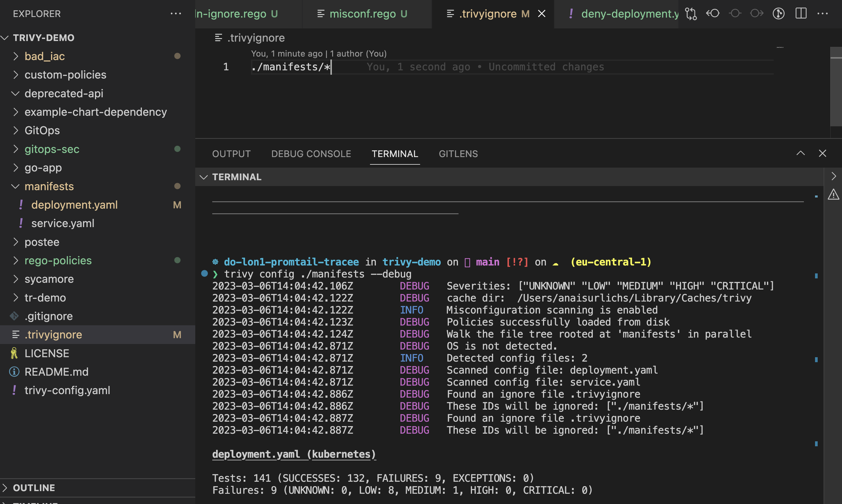Switch to the OUTPUT panel tab
Viewport: 842px width, 504px height.
(231, 154)
